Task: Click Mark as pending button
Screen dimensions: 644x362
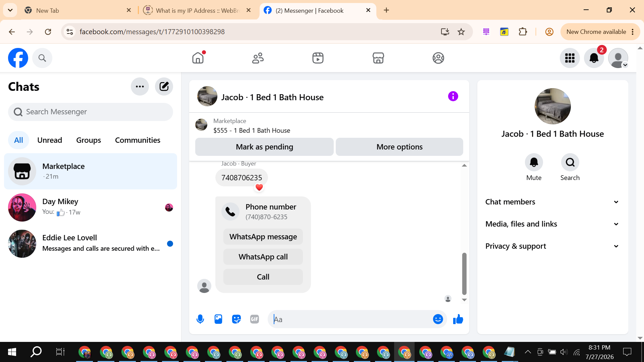Action: tap(264, 147)
